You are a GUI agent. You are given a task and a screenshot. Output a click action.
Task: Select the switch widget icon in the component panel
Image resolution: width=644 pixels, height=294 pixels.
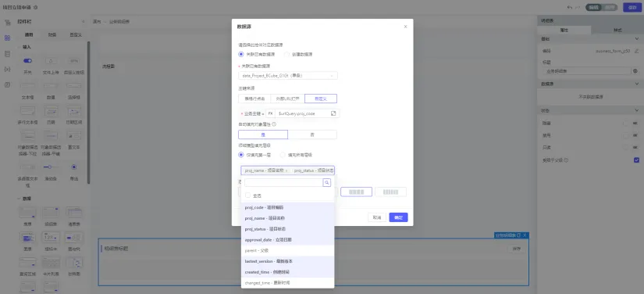(27, 61)
